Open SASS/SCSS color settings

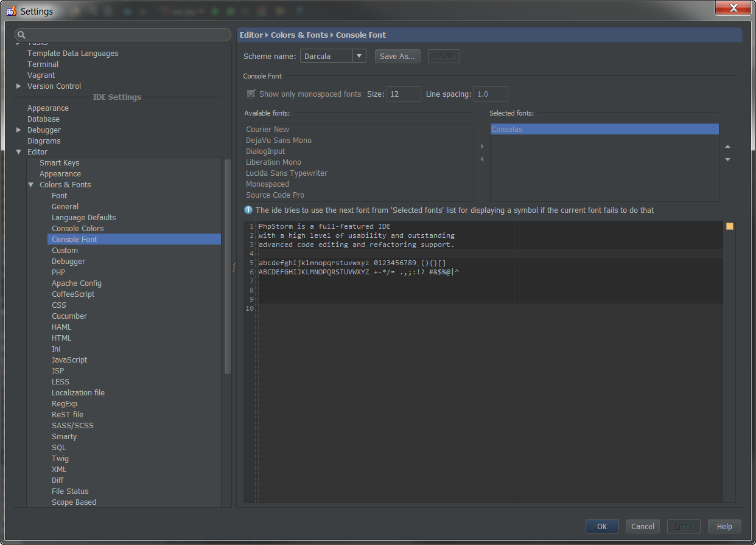point(72,426)
